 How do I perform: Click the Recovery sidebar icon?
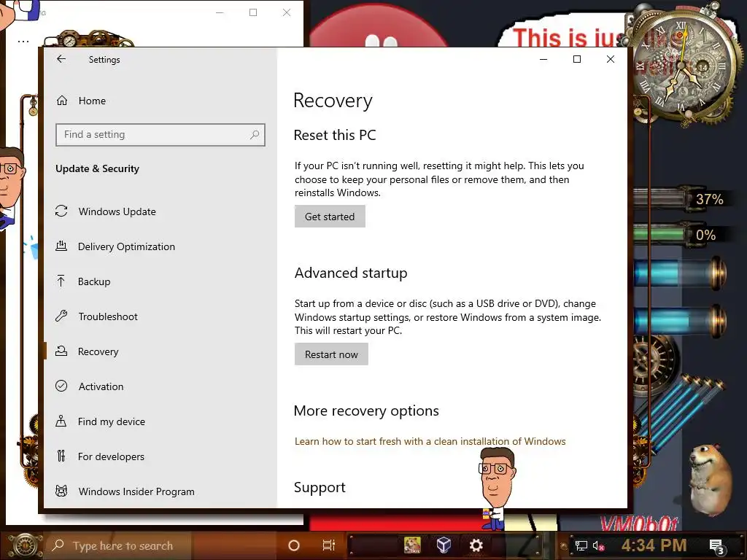[x=61, y=351]
